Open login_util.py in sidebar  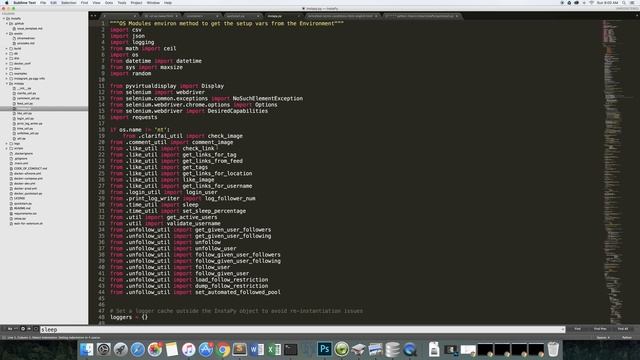point(25,118)
